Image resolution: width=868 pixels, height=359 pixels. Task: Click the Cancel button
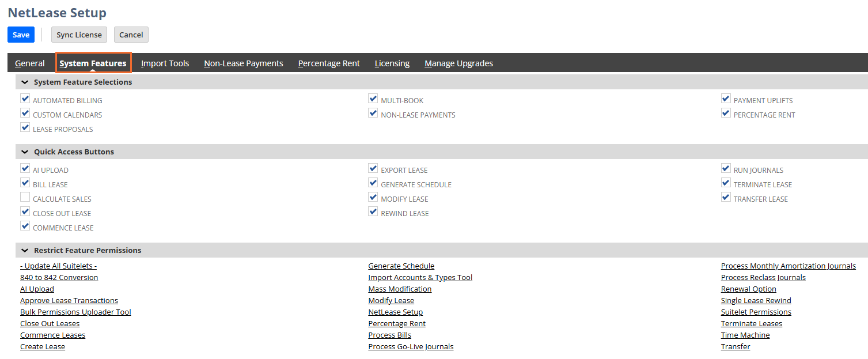click(x=131, y=35)
